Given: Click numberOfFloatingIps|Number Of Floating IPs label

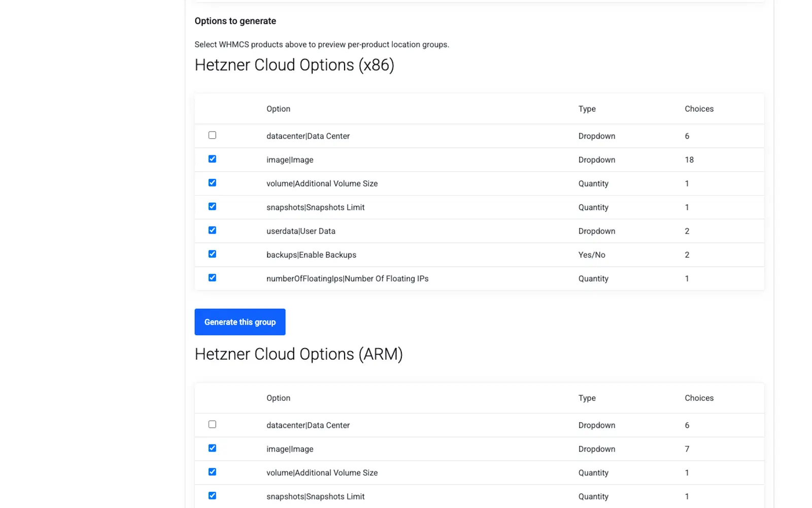Looking at the screenshot, I should [348, 279].
